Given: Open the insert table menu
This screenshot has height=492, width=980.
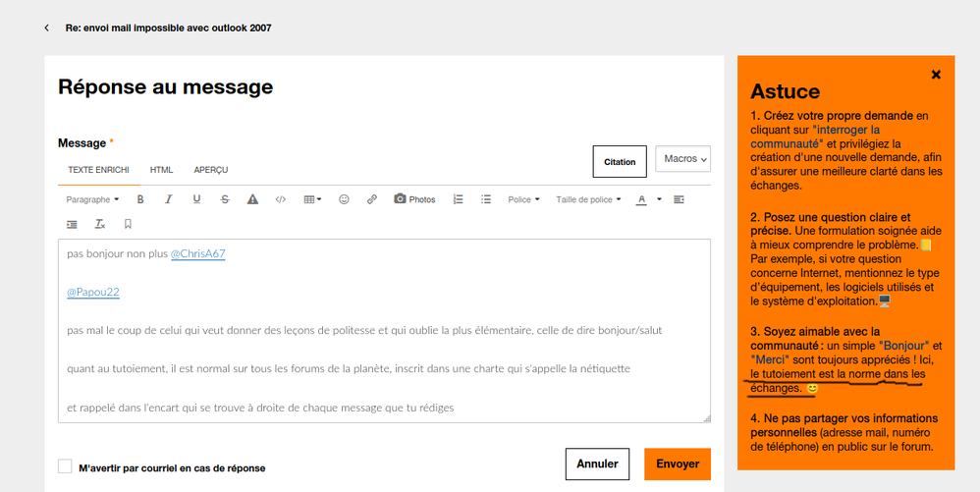Looking at the screenshot, I should [x=312, y=199].
